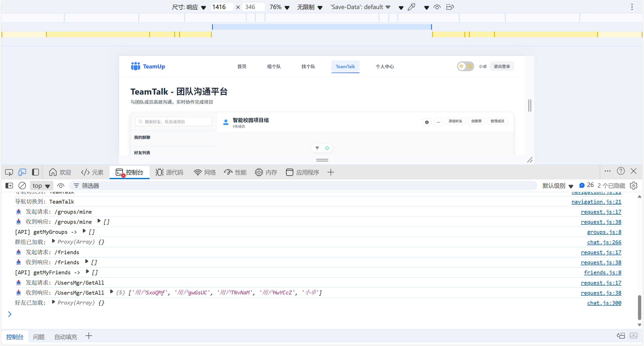Open the 无限制 throttling dropdown
Screen dimensions: 644x346
tap(310, 7)
